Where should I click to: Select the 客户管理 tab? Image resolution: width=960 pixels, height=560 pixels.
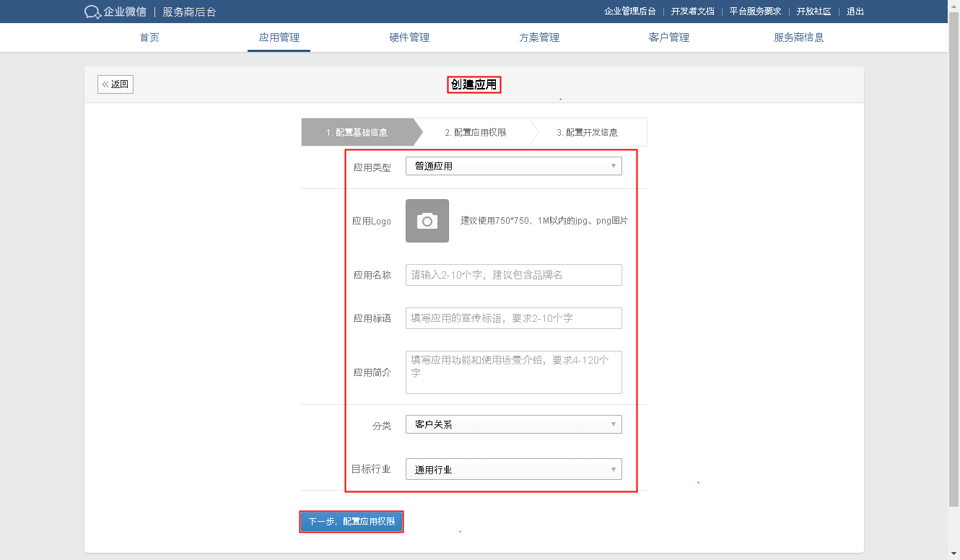pyautogui.click(x=669, y=38)
